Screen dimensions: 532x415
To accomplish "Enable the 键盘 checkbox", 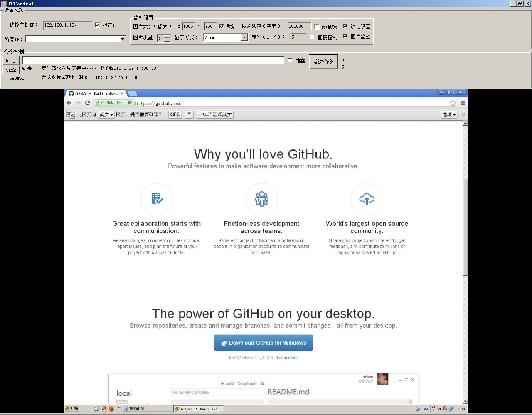I will pyautogui.click(x=290, y=60).
